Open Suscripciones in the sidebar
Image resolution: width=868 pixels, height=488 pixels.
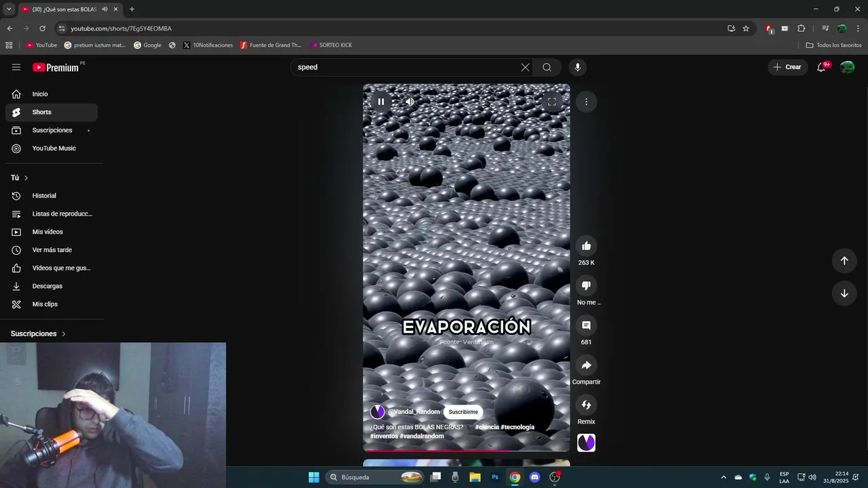click(x=52, y=130)
